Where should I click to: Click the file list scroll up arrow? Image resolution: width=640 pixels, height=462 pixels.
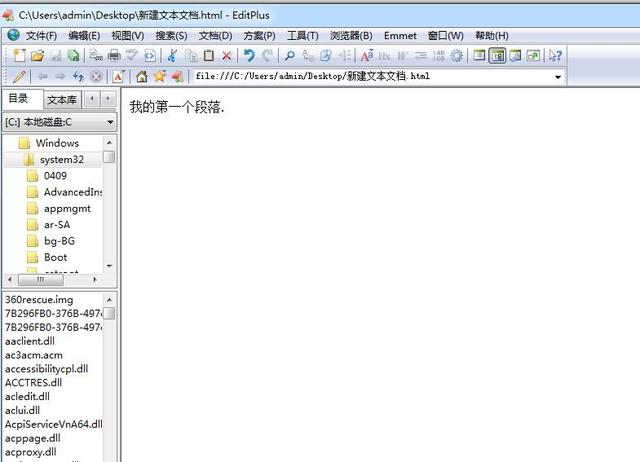[x=109, y=300]
